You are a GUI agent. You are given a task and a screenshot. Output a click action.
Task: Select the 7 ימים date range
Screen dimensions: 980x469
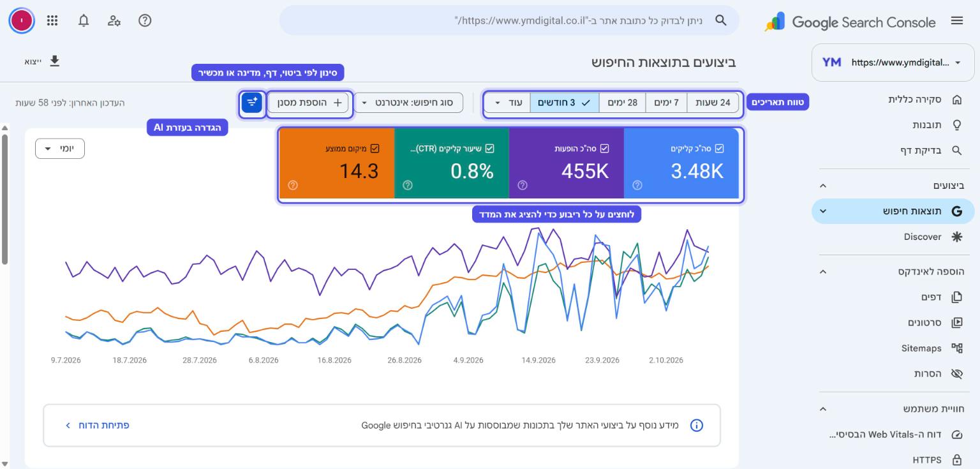click(x=667, y=102)
